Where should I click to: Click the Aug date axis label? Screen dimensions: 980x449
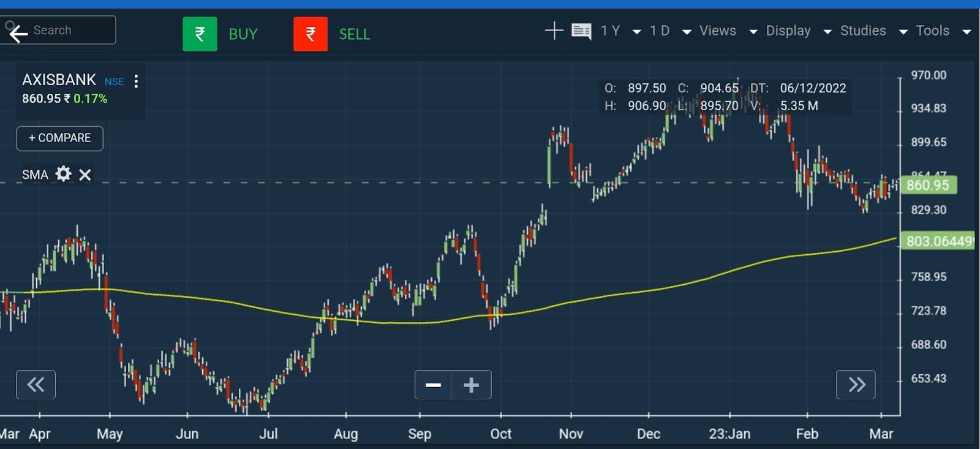click(x=346, y=434)
